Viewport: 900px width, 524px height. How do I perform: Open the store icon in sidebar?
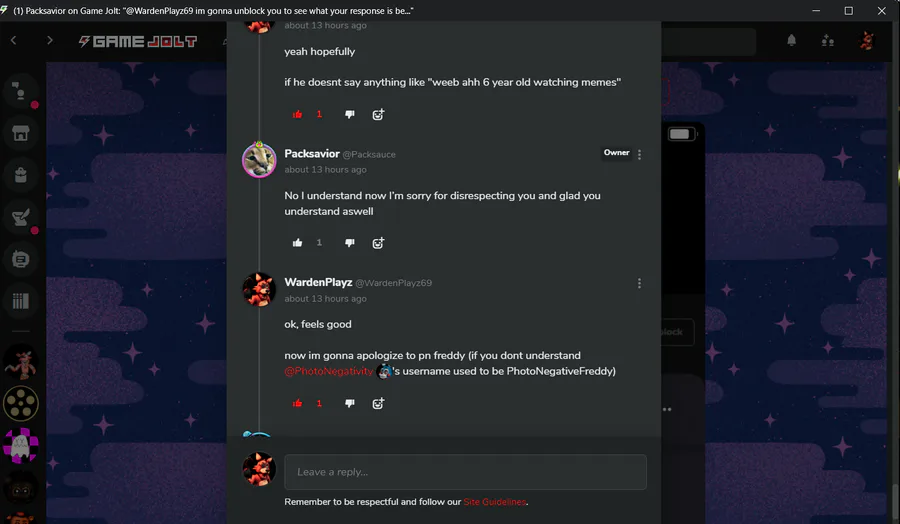coord(21,133)
